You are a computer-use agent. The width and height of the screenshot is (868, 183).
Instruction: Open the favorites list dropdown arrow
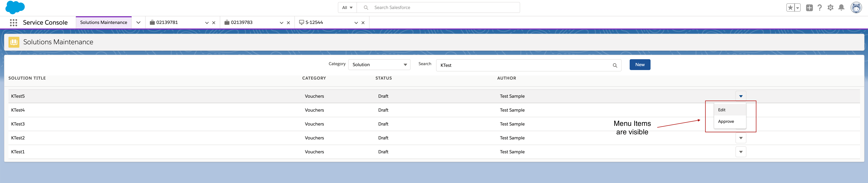[x=798, y=8]
